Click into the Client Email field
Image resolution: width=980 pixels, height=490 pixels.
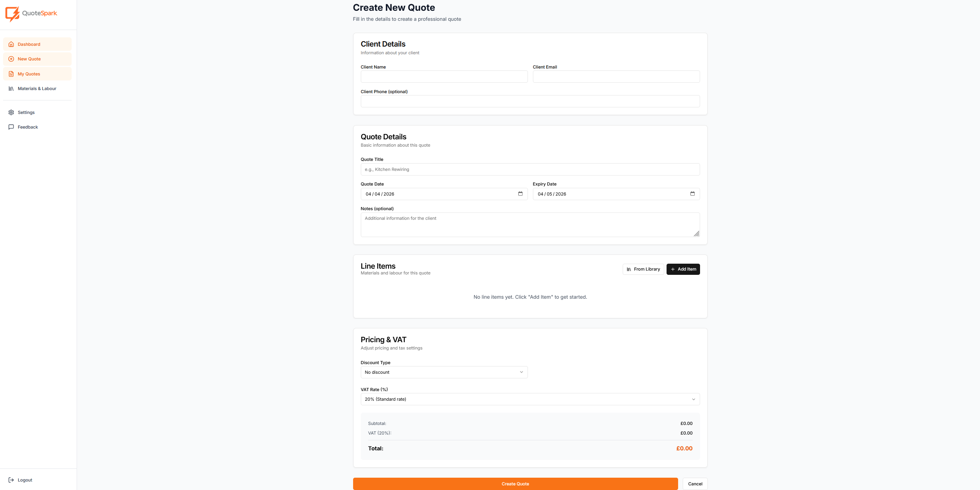[x=616, y=77]
